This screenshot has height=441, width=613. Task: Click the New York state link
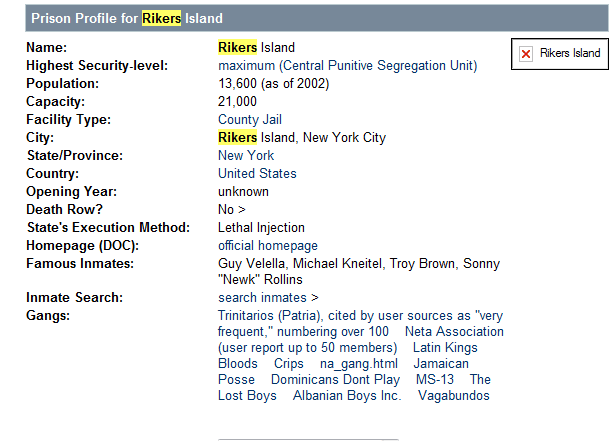(x=246, y=156)
